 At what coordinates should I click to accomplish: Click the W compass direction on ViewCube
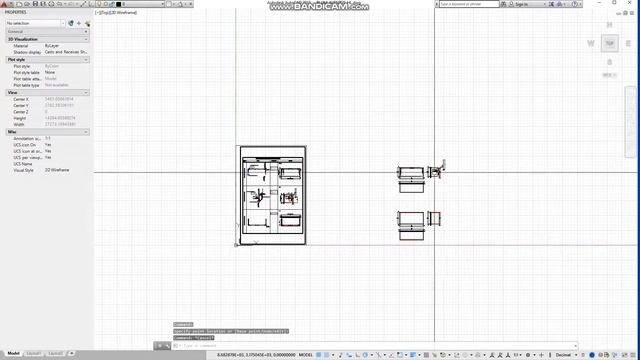point(591,43)
